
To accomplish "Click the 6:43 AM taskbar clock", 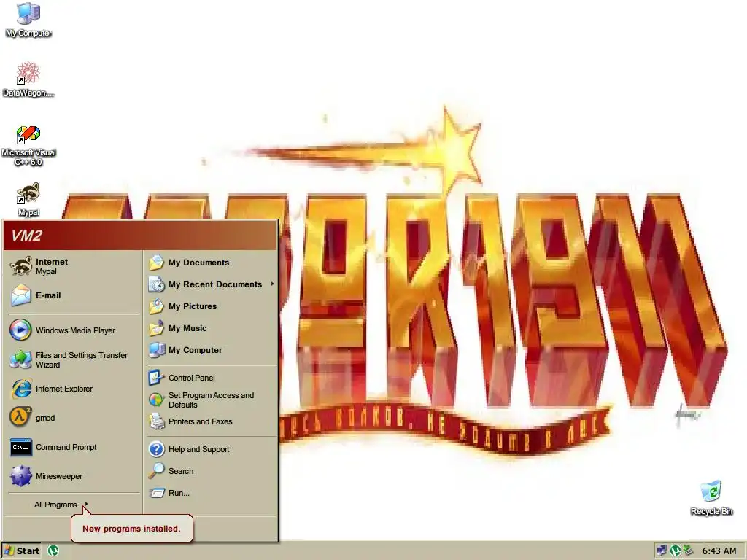I will pyautogui.click(x=719, y=551).
